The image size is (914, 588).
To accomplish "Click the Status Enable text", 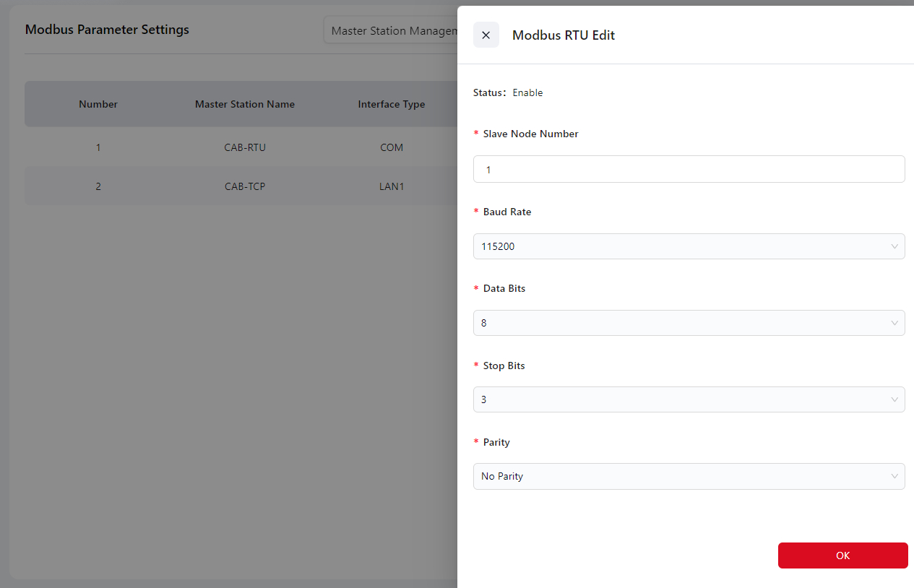I will [x=527, y=92].
